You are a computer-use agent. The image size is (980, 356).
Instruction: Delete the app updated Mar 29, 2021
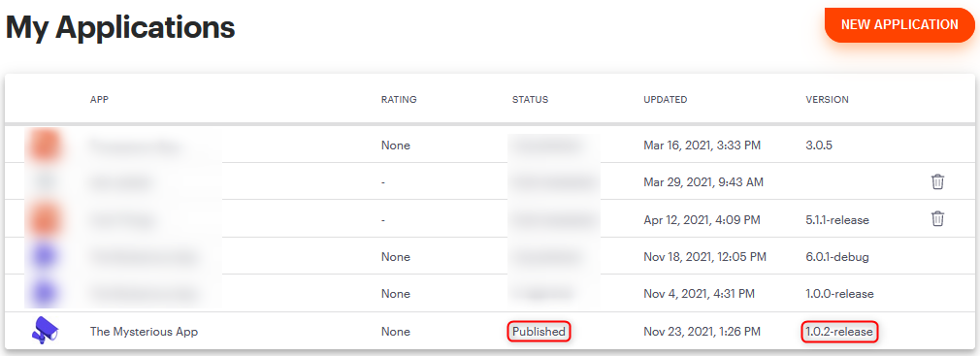tap(937, 181)
